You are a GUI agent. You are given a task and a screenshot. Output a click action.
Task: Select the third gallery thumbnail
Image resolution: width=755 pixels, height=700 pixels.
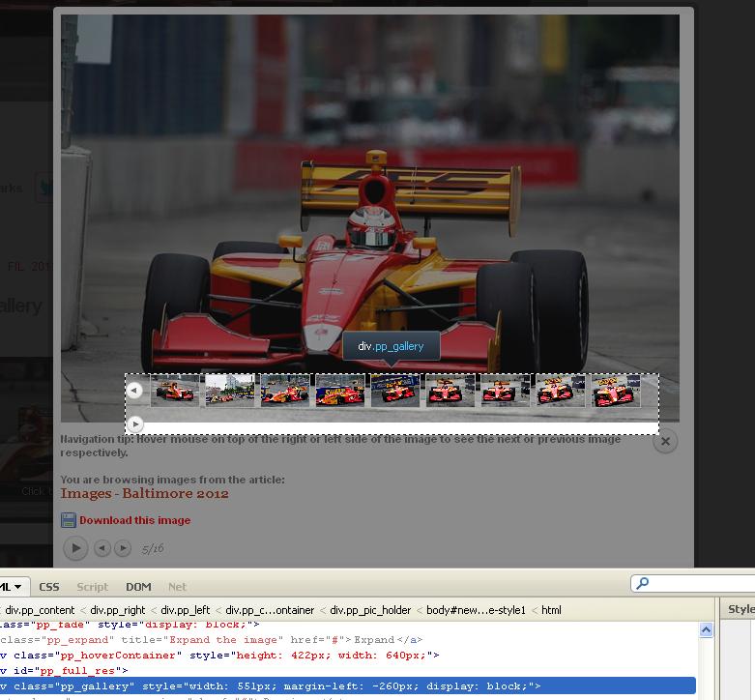(x=285, y=391)
